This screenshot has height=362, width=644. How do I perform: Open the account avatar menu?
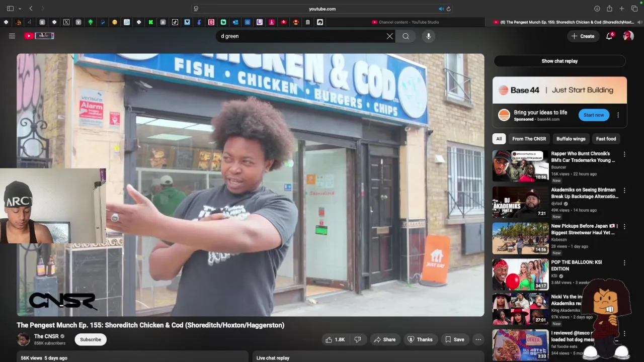[x=628, y=36]
